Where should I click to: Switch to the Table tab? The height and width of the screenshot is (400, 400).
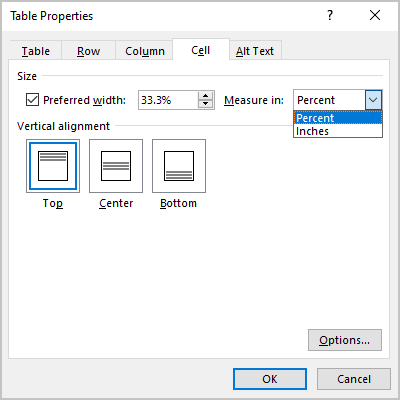point(36,51)
